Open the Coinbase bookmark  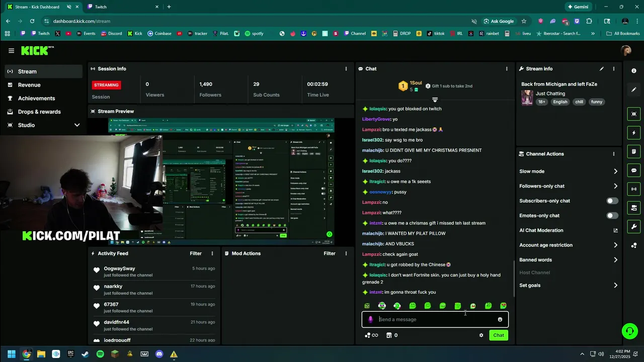click(159, 34)
